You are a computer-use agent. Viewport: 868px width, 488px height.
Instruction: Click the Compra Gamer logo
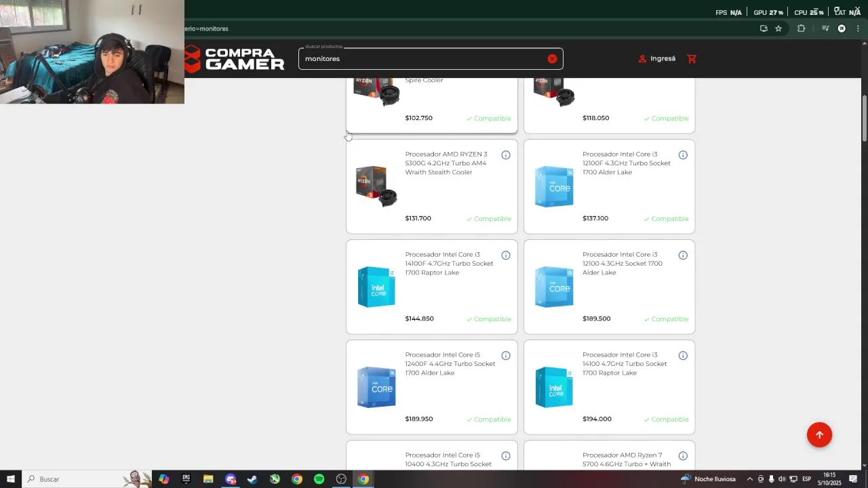(x=235, y=59)
